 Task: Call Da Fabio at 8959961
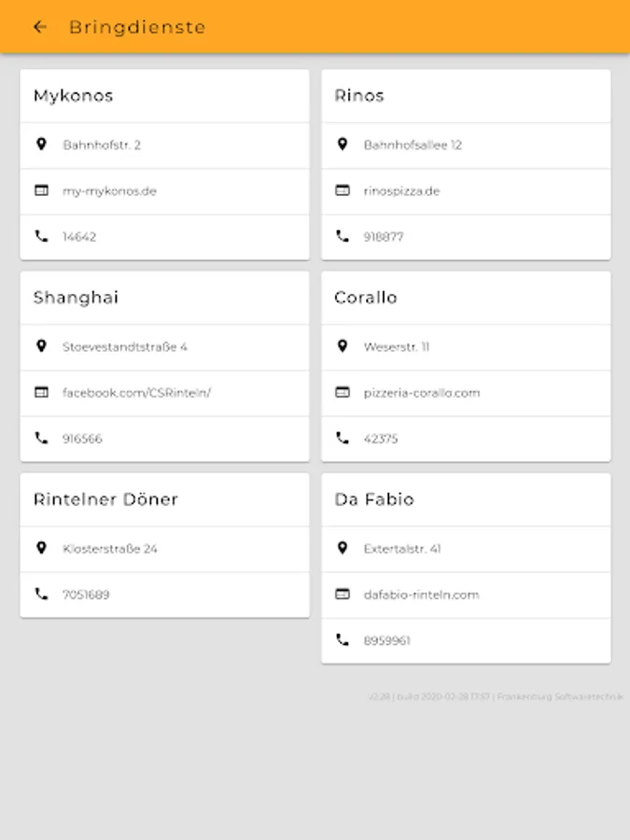(386, 640)
